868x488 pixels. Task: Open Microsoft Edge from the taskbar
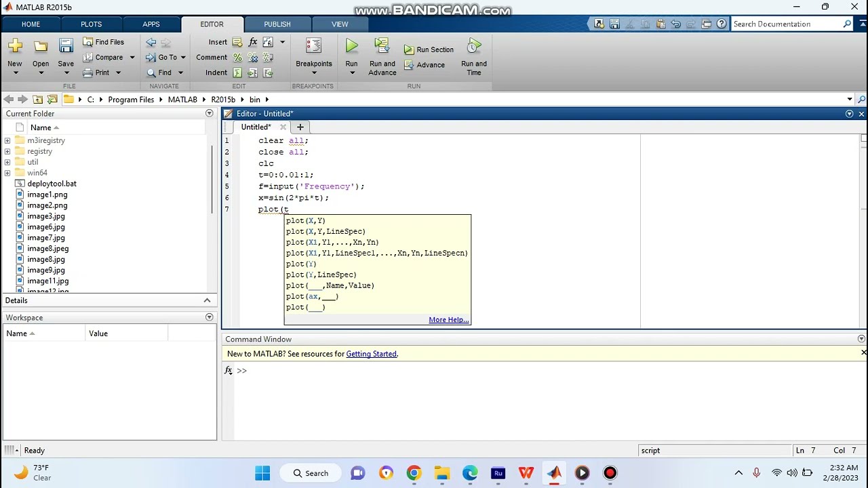point(470,473)
